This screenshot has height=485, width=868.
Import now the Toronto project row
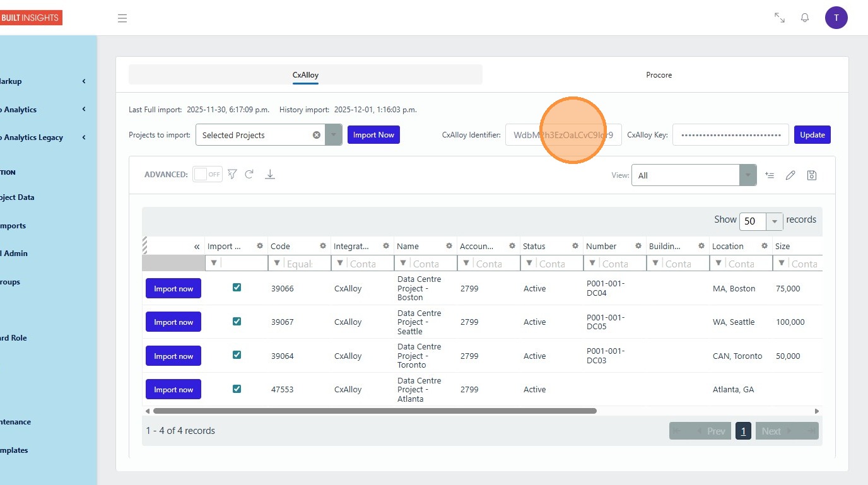[x=173, y=356]
